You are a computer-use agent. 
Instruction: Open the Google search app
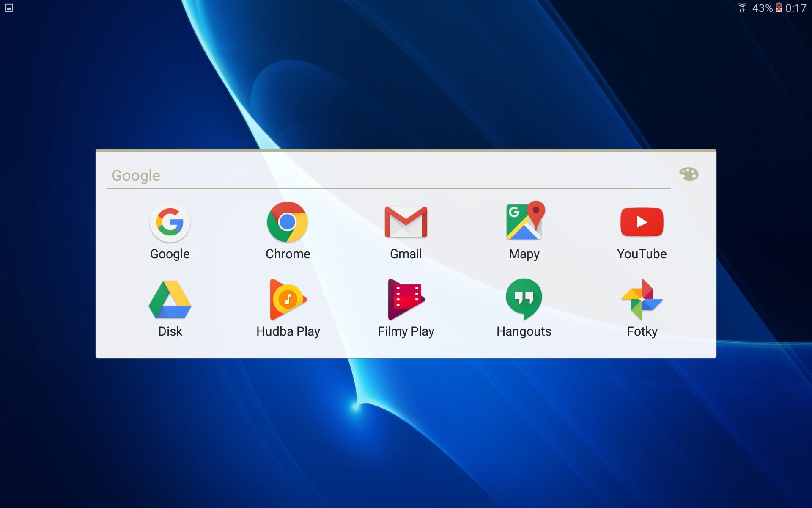[170, 222]
